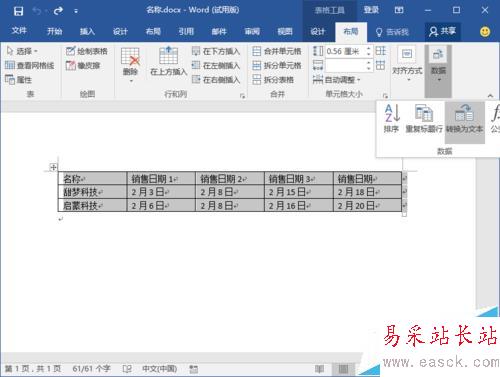Click the 2 月 15 日 cell

point(299,192)
